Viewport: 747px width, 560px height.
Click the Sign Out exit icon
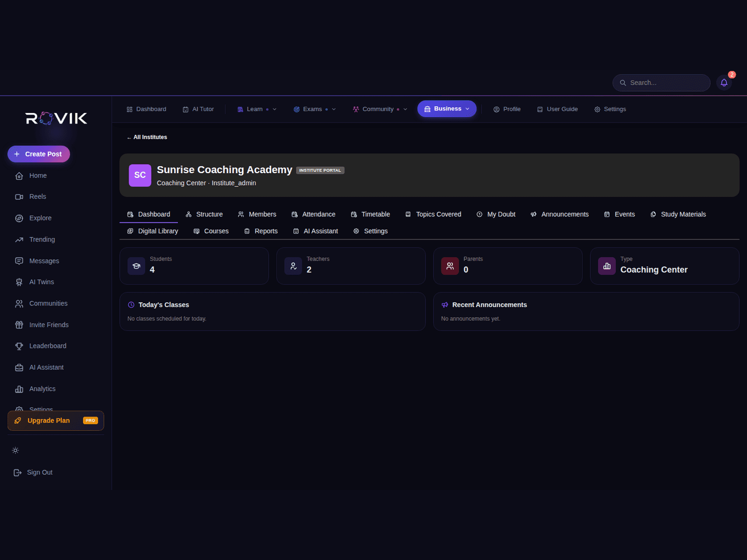click(18, 472)
